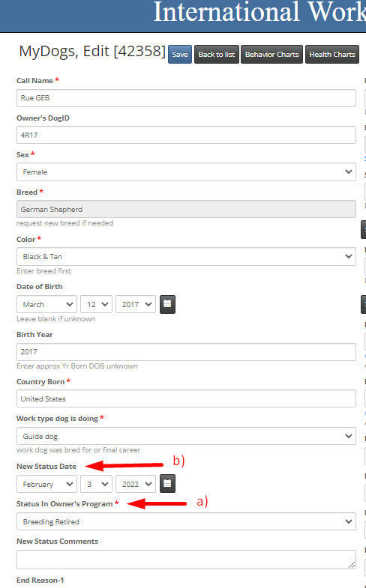Screen dimensions: 366x588
Task: Open the birth month dropdown set to March
Action: pos(47,305)
